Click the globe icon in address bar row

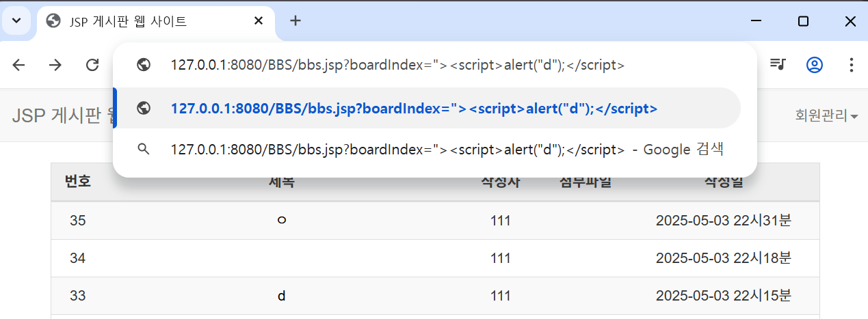point(144,66)
